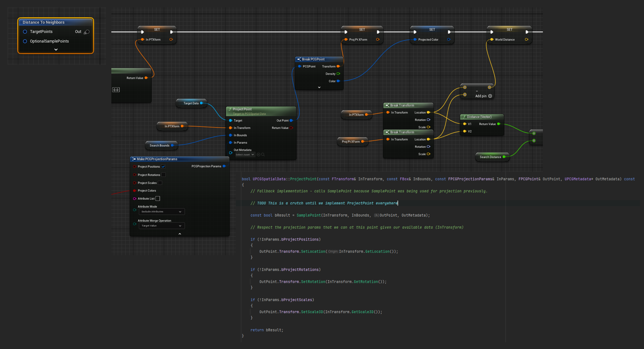Click the TargetPoints input pin circle
Screen dimensions: 644x349
point(25,32)
